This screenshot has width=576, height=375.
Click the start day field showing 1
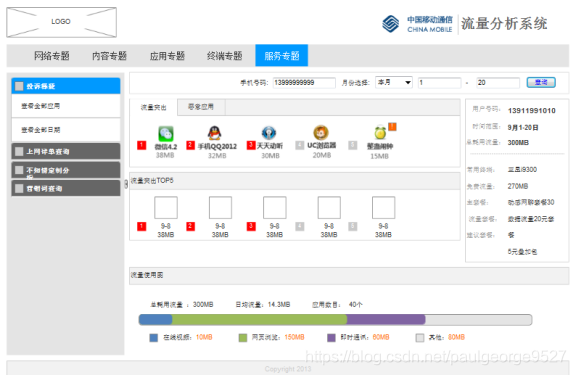pos(439,83)
